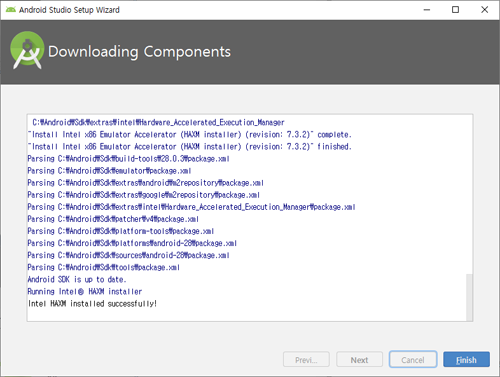Viewport: 500px width, 377px height.
Task: Click the Android icon in title bar
Action: 11,10
